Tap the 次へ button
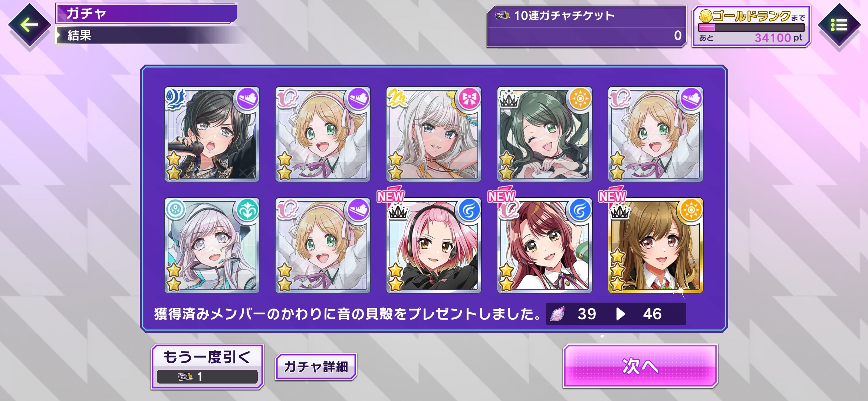The height and width of the screenshot is (401, 868). [x=640, y=366]
